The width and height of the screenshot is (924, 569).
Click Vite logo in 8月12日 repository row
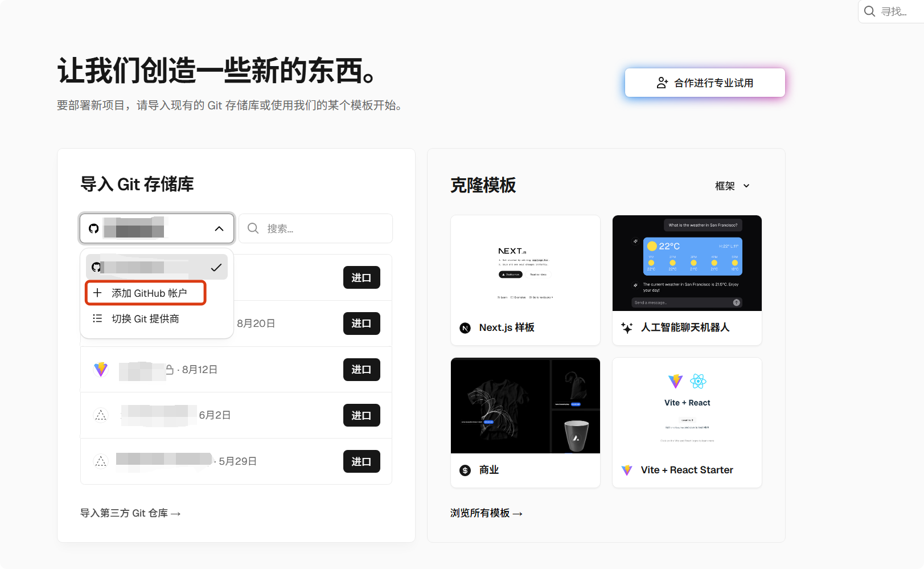(101, 369)
